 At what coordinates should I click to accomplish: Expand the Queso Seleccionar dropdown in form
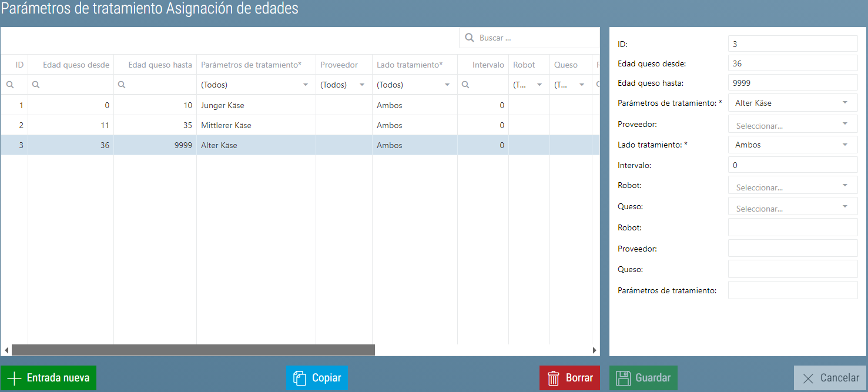[x=845, y=207]
